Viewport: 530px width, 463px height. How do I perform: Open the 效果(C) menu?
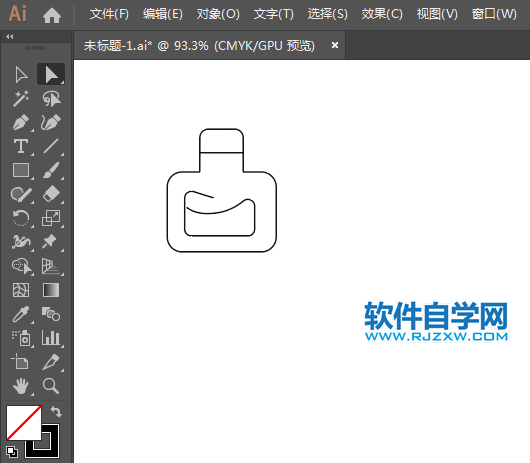382,14
